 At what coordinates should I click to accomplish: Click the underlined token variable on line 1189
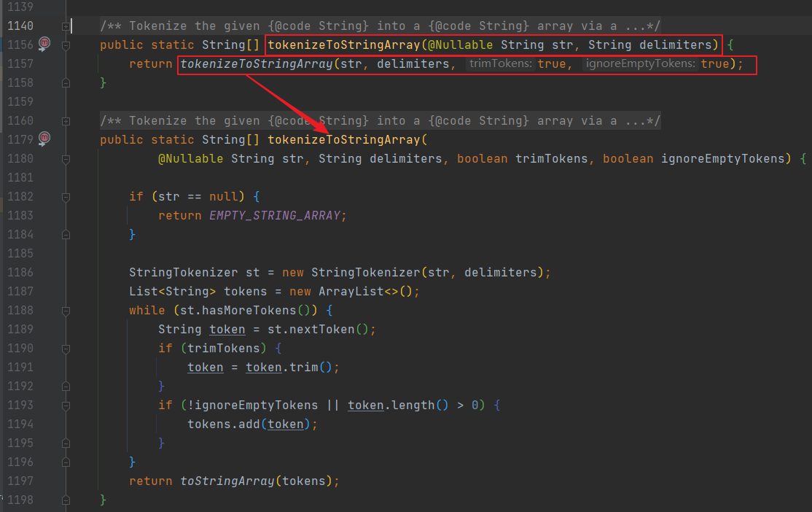coord(227,329)
